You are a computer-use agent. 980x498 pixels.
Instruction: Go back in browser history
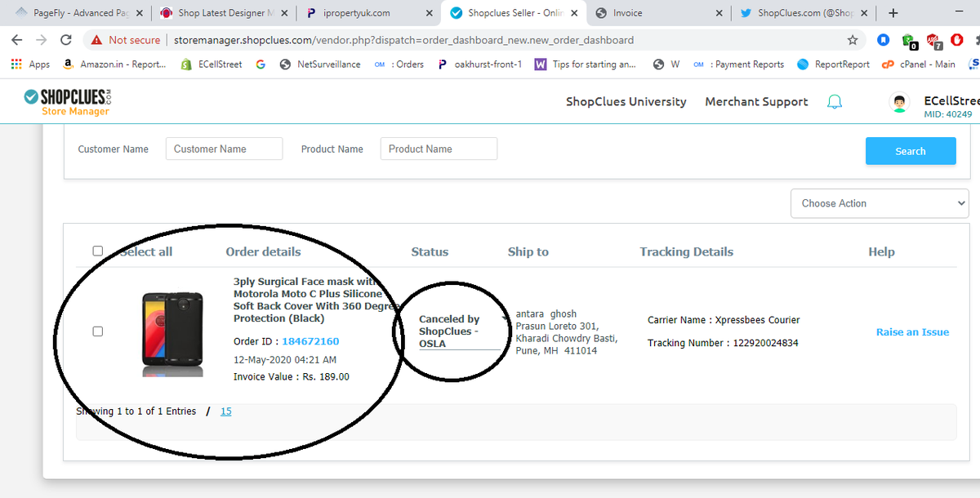17,39
